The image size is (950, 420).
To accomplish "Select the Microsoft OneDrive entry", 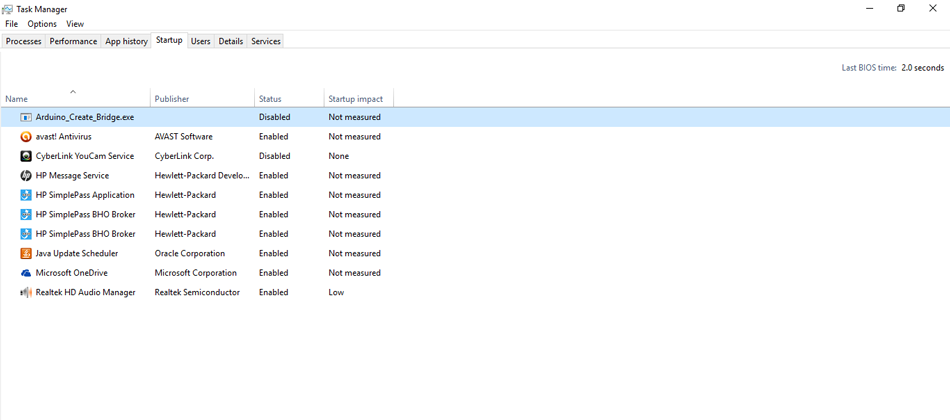I will tap(71, 273).
